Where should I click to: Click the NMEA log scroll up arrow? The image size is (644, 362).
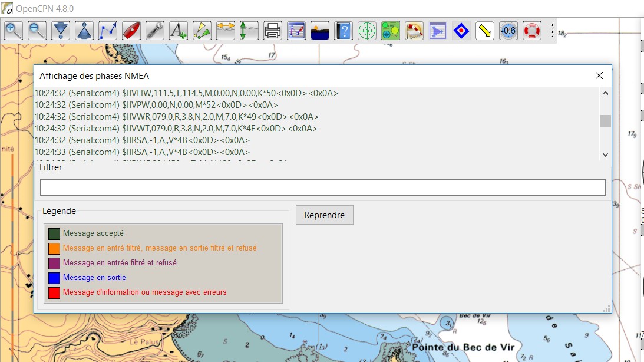[605, 93]
